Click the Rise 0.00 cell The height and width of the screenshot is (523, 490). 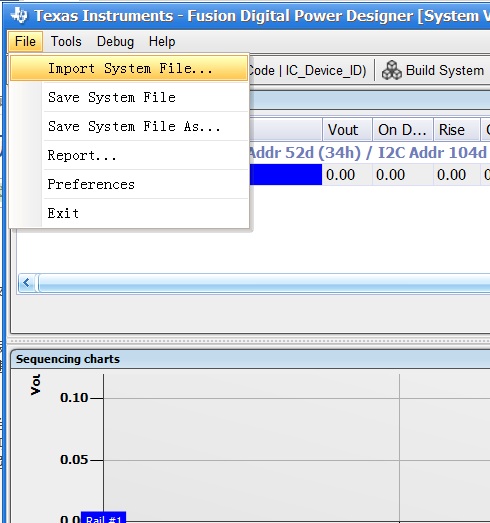click(457, 174)
